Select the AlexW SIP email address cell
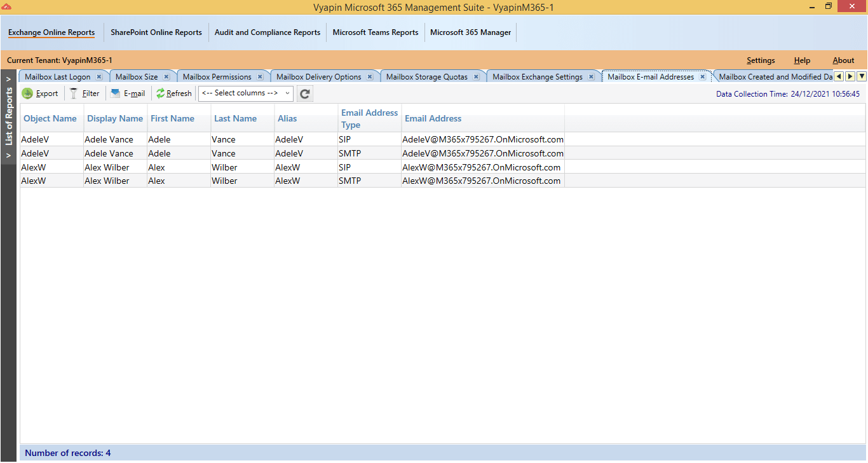Screen dimensions: 868x463 pos(483,167)
